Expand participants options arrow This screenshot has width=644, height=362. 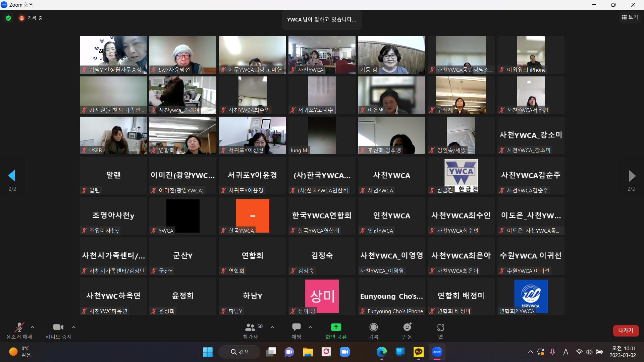[x=272, y=327]
